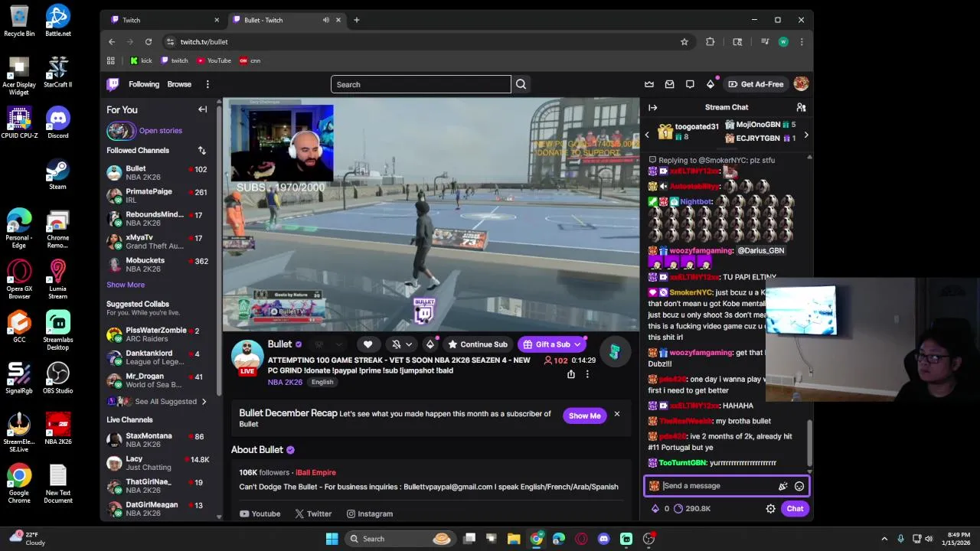Switch to the first Twitch browser tab
Screen dimensions: 980x551
(x=165, y=20)
